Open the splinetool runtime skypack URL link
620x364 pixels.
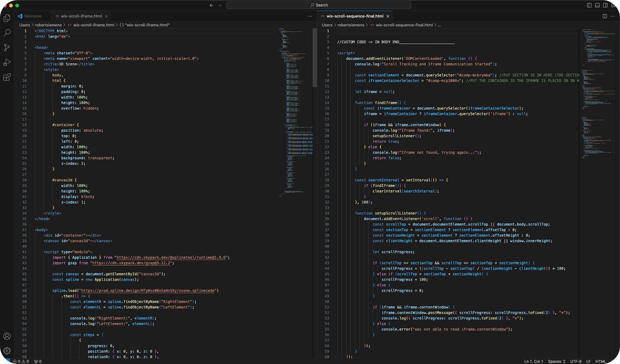click(x=171, y=257)
